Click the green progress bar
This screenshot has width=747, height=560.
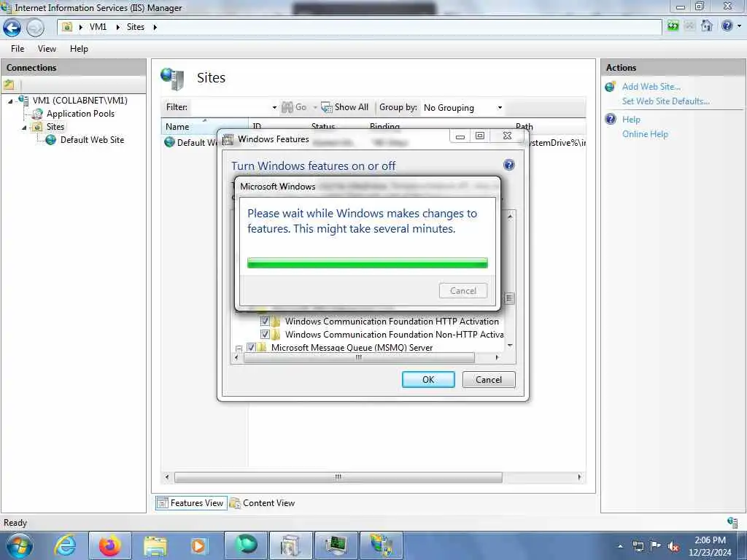(368, 262)
